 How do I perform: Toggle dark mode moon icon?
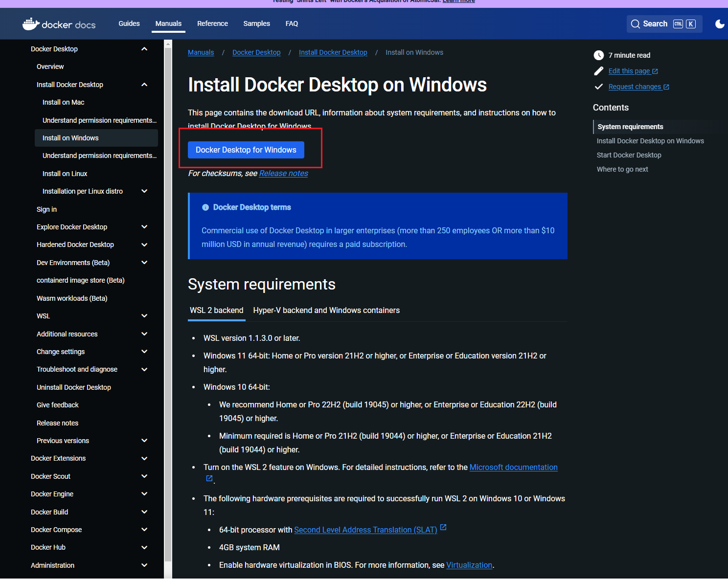click(720, 24)
